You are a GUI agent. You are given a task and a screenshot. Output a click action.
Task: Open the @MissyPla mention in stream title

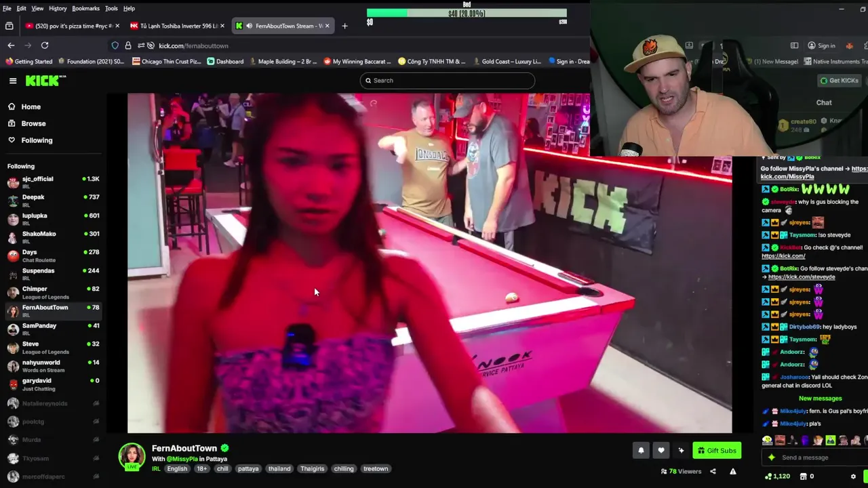(x=182, y=459)
